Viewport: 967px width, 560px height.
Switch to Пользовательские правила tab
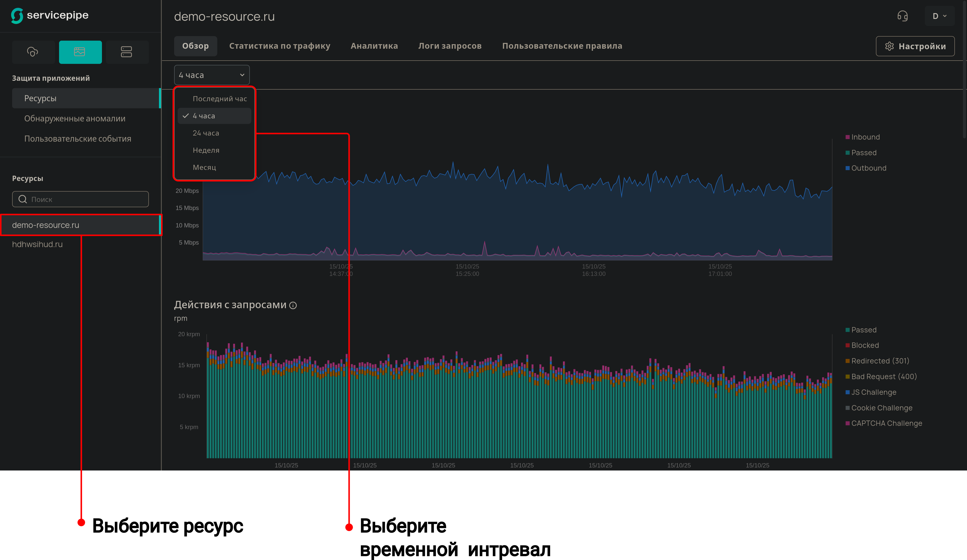pyautogui.click(x=562, y=46)
